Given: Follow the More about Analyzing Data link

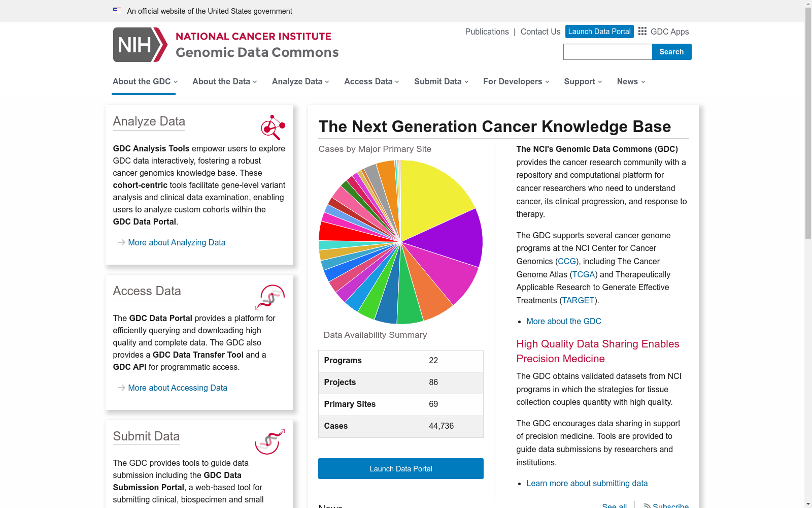Looking at the screenshot, I should tap(177, 242).
